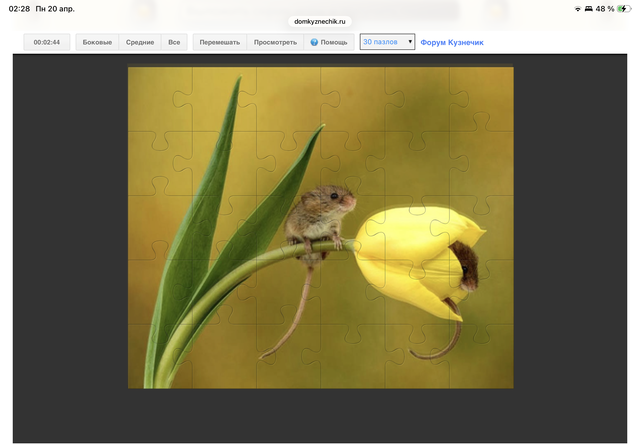This screenshot has width=640, height=445.
Task: Tap the Sleep focus bed icon
Action: (589, 8)
